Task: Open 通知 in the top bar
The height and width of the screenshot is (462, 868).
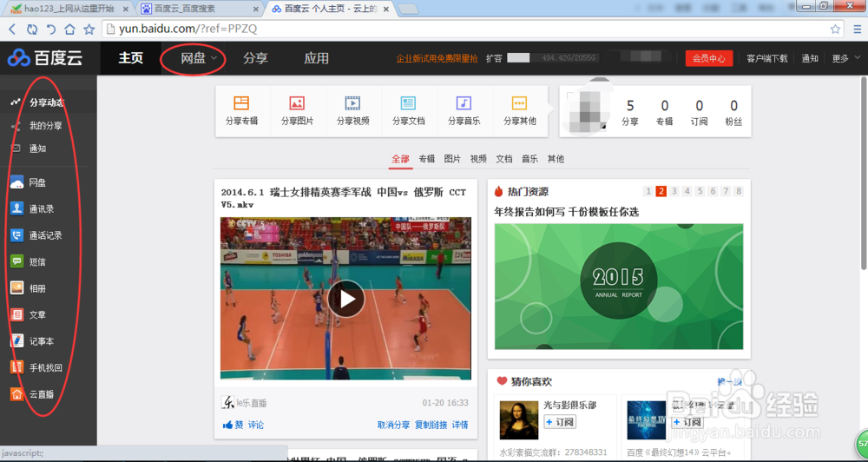Action: click(809, 58)
